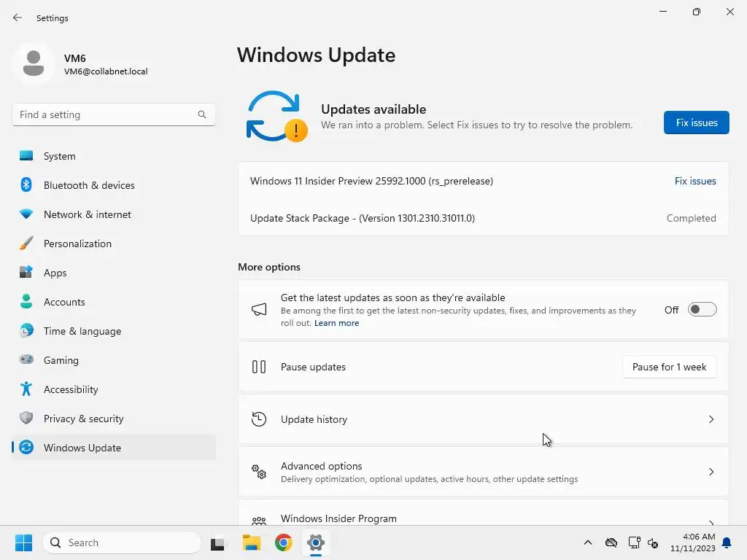Viewport: 747px width, 560px height.
Task: Open the clock showing 4:06 AM
Action: [693, 542]
